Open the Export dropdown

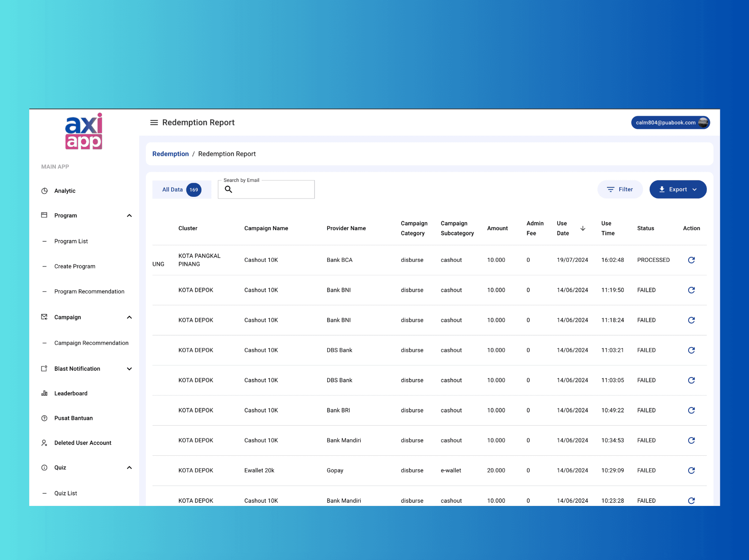click(678, 190)
